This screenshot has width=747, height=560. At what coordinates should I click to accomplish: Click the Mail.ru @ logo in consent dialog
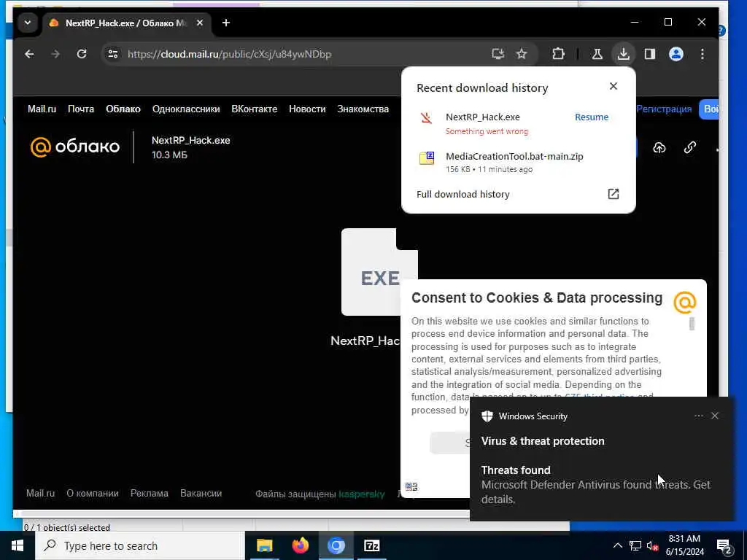[x=684, y=302]
